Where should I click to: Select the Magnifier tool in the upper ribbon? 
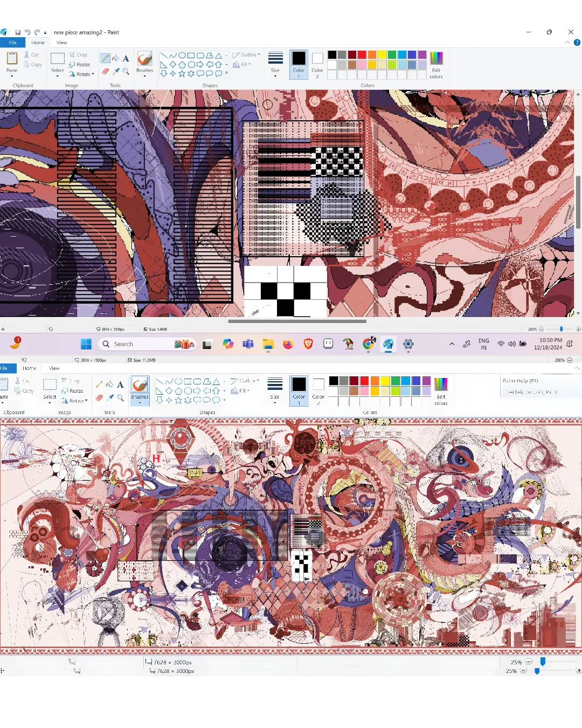coord(126,71)
